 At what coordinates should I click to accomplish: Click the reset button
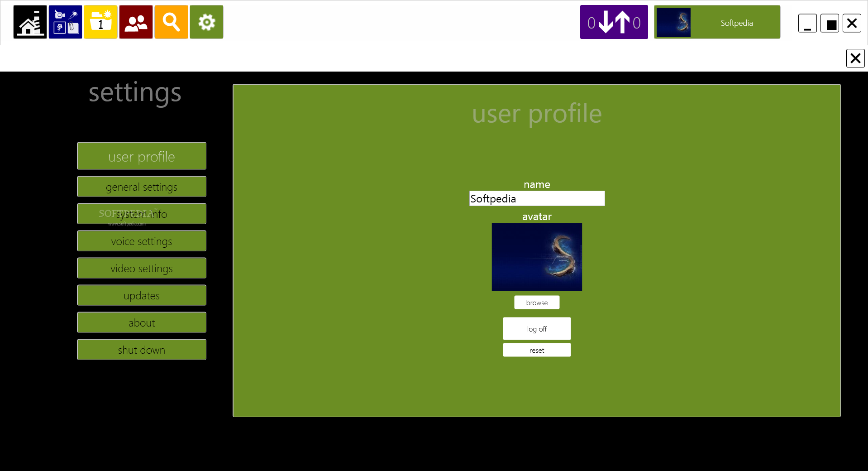point(537,350)
